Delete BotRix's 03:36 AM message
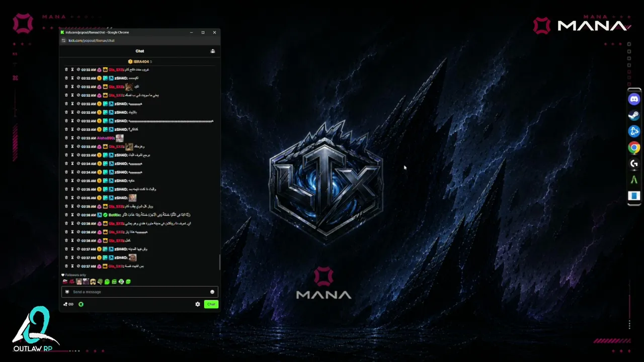 [66, 215]
